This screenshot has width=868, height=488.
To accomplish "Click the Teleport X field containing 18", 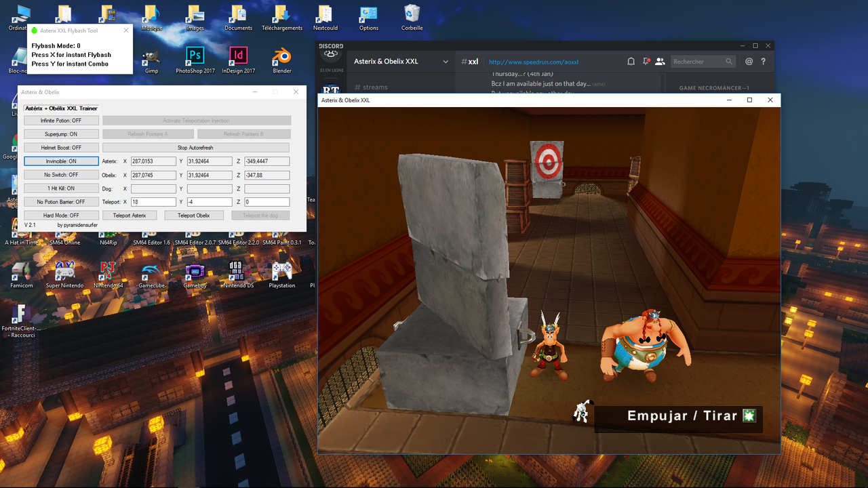I will [153, 202].
